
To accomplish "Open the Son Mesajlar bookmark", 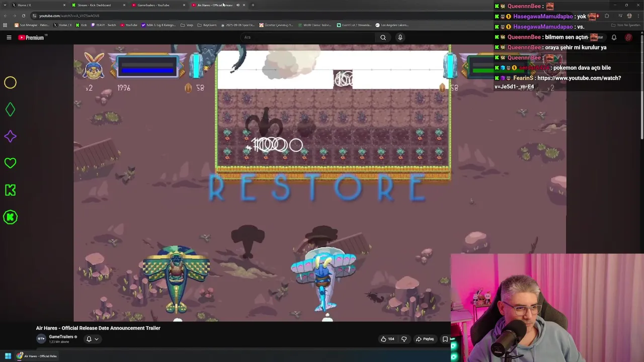I will 32,25.
